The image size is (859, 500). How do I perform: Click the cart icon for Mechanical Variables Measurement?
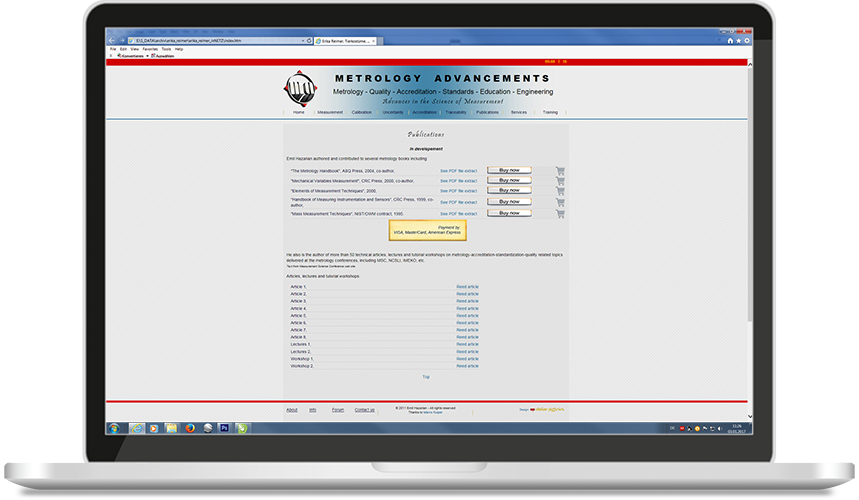click(x=560, y=181)
